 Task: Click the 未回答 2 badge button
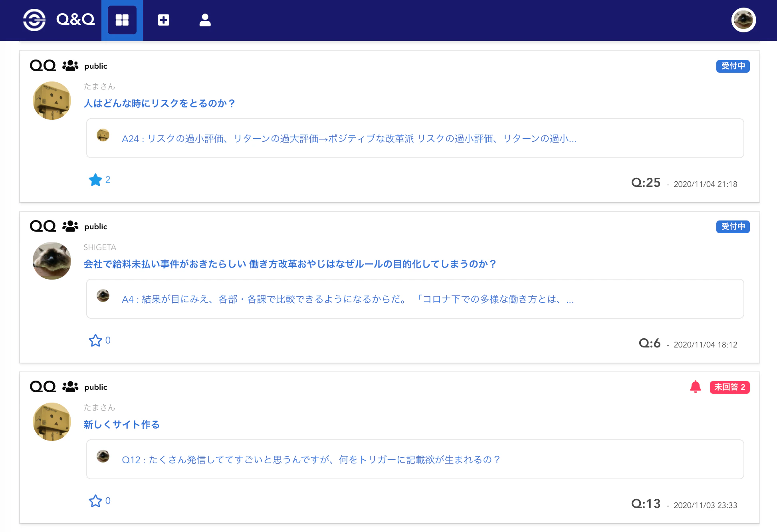pyautogui.click(x=730, y=387)
